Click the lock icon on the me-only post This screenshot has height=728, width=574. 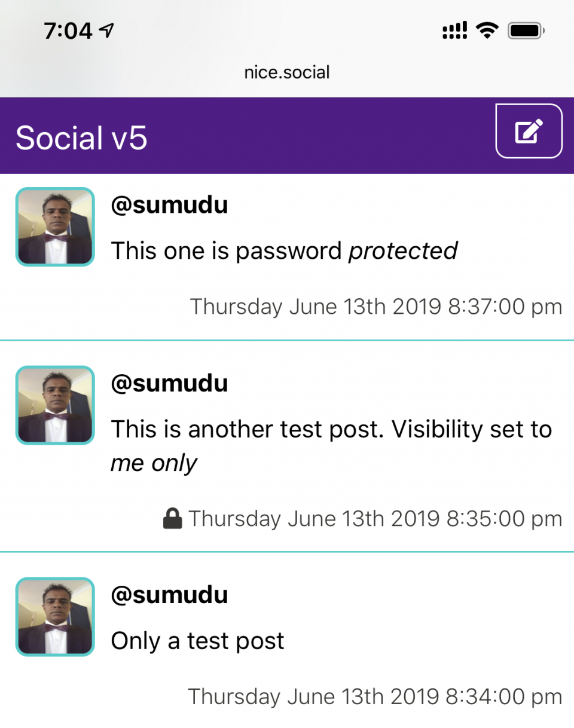point(172,518)
